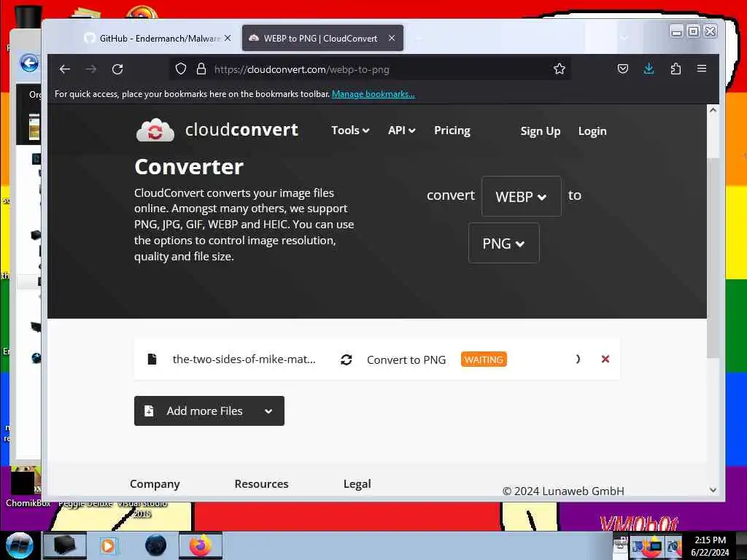
Task: Click the black box taskbar icon
Action: pos(65,545)
